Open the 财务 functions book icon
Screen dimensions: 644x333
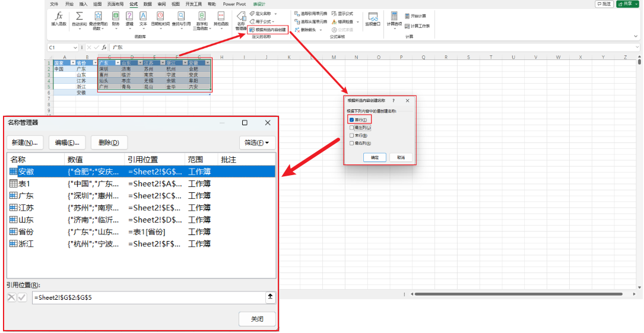116,16
